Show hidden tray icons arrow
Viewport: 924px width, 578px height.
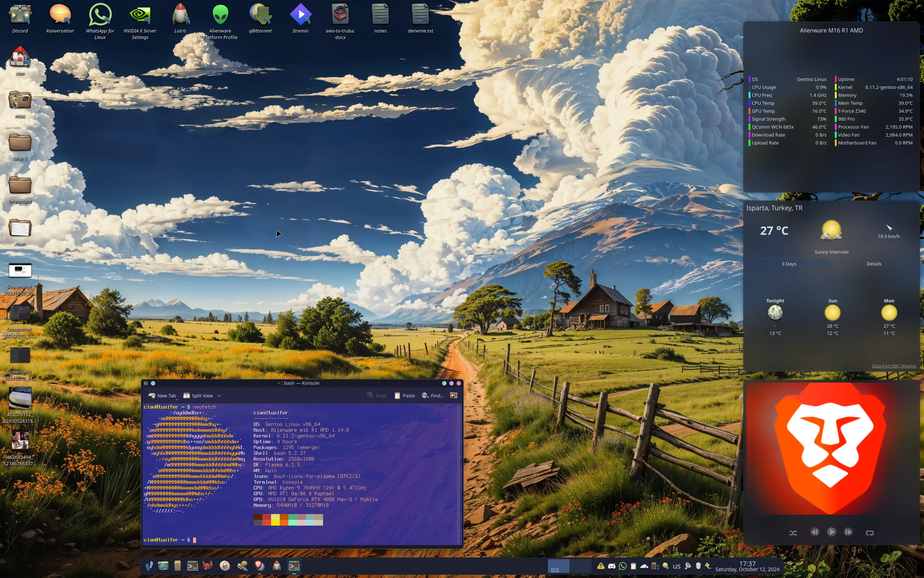(x=708, y=566)
